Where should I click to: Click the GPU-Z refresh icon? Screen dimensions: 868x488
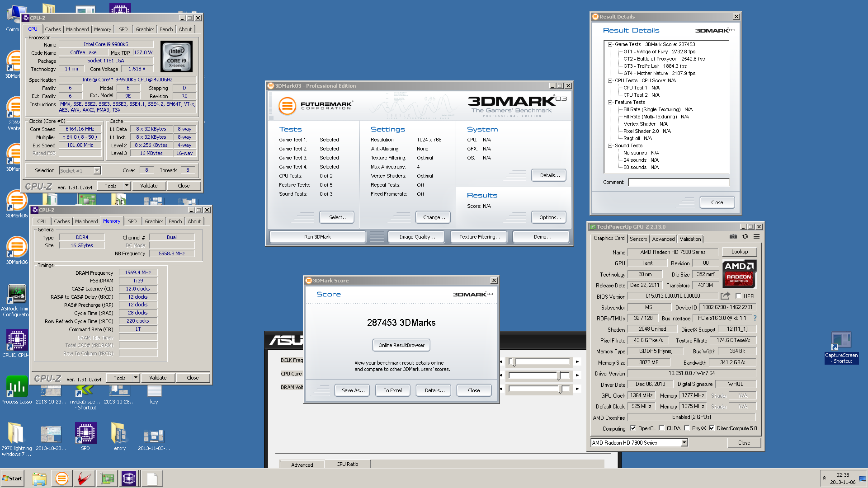(x=745, y=236)
